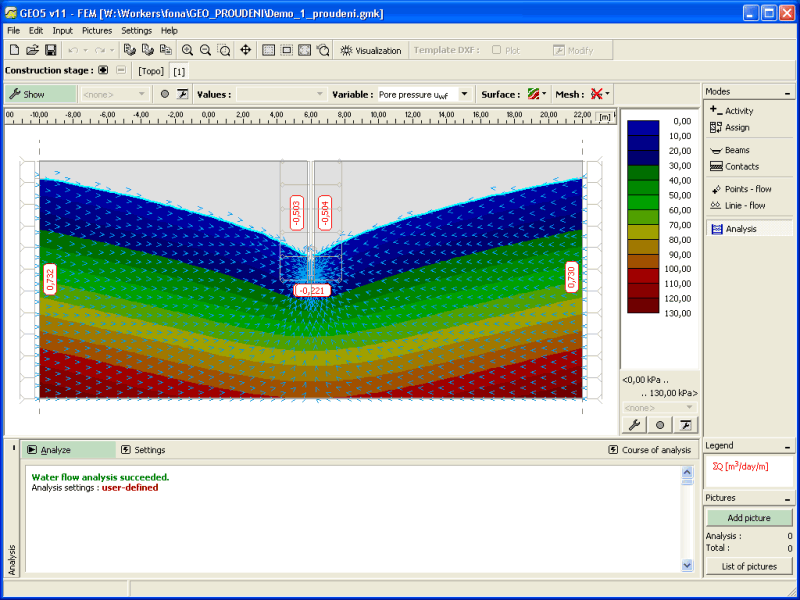The width and height of the screenshot is (800, 600).
Task: Open the <none> dropdown under color scale
Action: click(x=660, y=408)
